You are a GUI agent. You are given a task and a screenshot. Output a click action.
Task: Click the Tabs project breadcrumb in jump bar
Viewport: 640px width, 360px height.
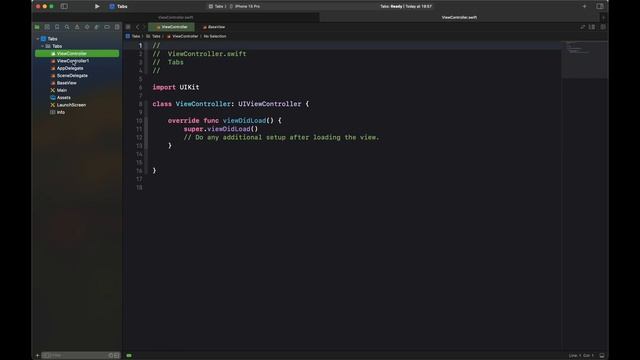[x=133, y=36]
